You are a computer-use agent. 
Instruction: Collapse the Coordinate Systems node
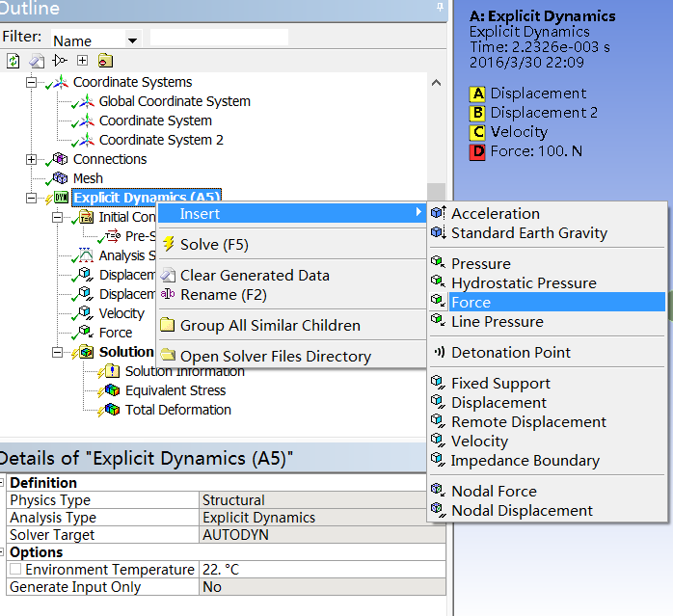tap(32, 82)
